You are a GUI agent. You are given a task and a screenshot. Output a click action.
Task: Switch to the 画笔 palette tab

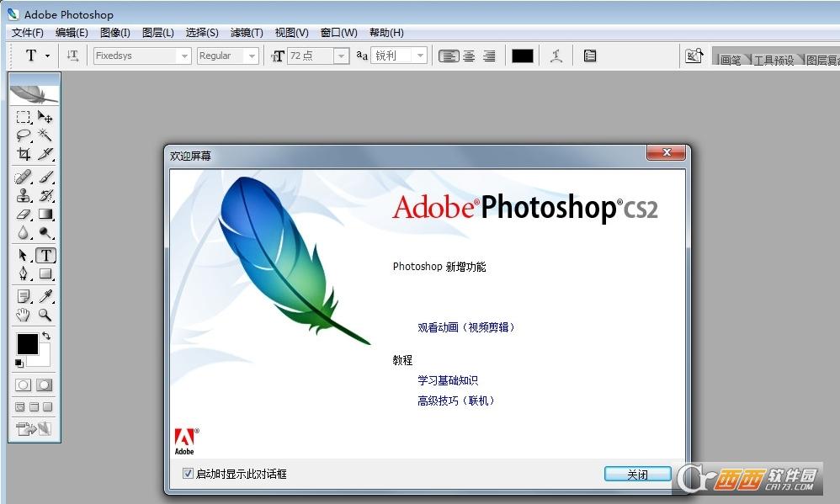[731, 60]
